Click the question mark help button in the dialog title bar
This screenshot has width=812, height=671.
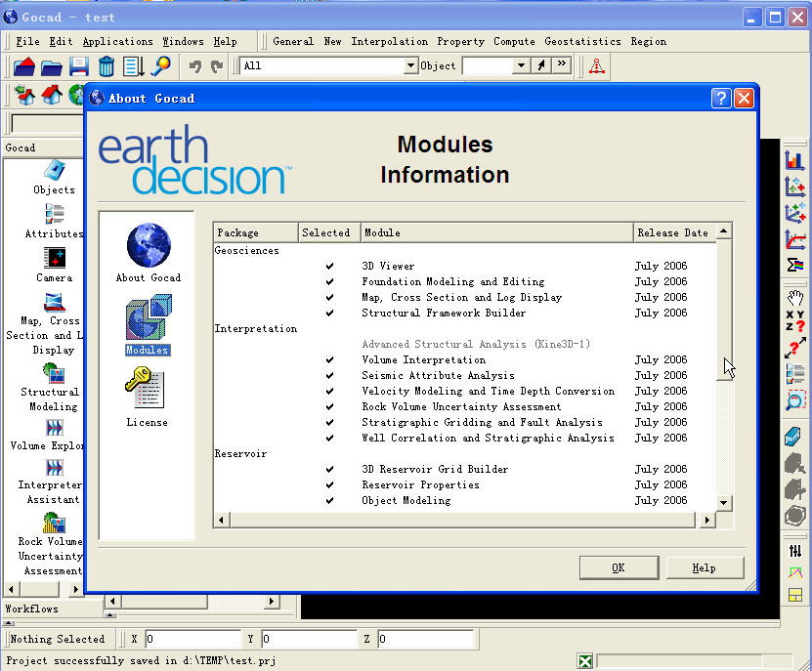(x=721, y=98)
